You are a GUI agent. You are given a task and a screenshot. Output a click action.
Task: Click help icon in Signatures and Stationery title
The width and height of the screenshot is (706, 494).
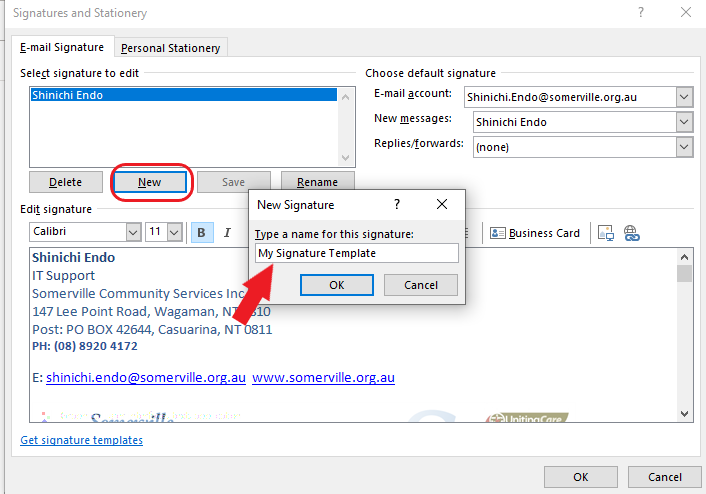pyautogui.click(x=641, y=13)
